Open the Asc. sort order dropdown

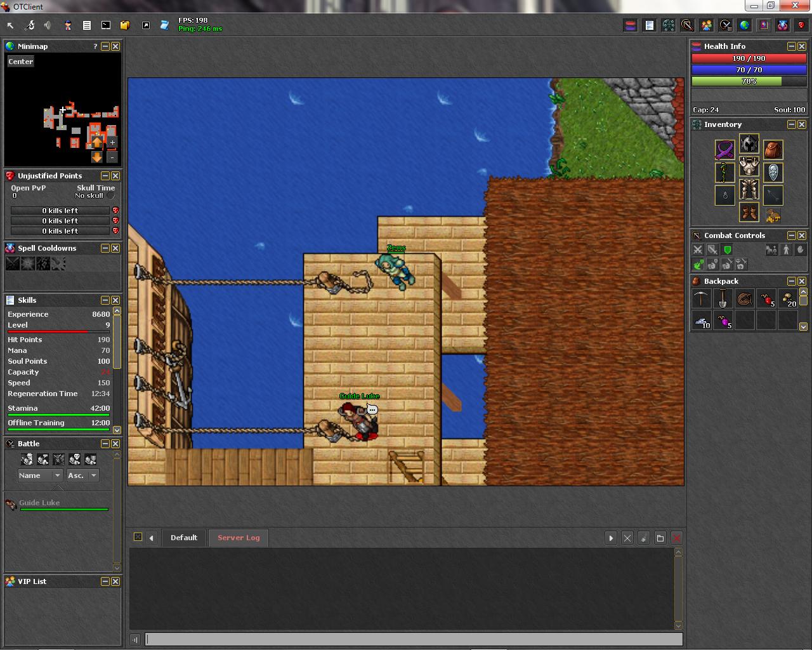[82, 475]
